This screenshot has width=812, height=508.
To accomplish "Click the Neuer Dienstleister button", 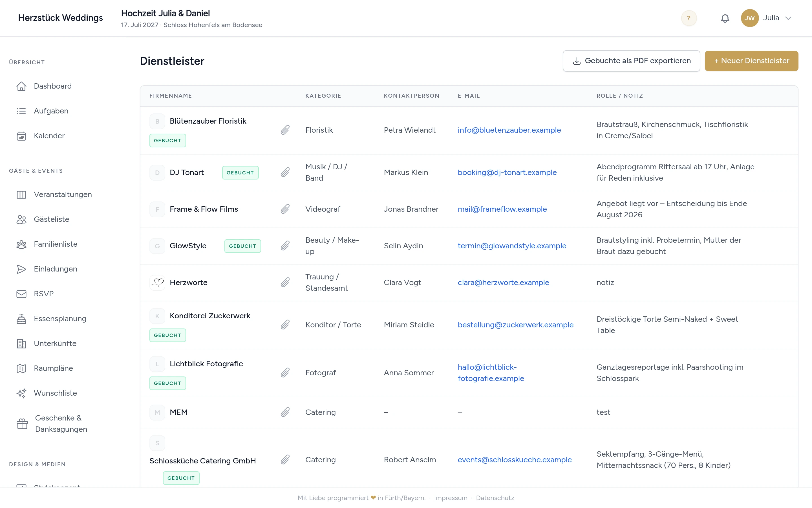I will (x=751, y=61).
